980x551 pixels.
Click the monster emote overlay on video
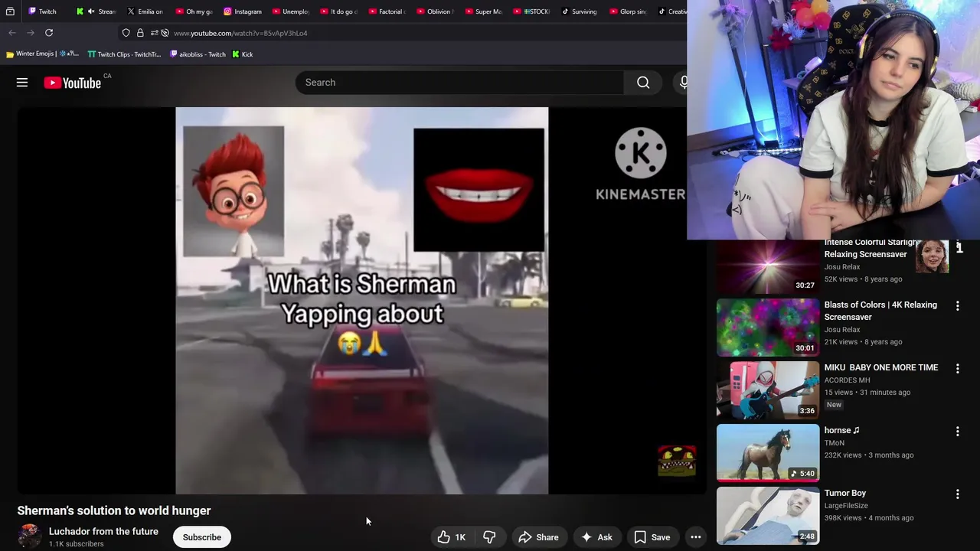pos(677,461)
